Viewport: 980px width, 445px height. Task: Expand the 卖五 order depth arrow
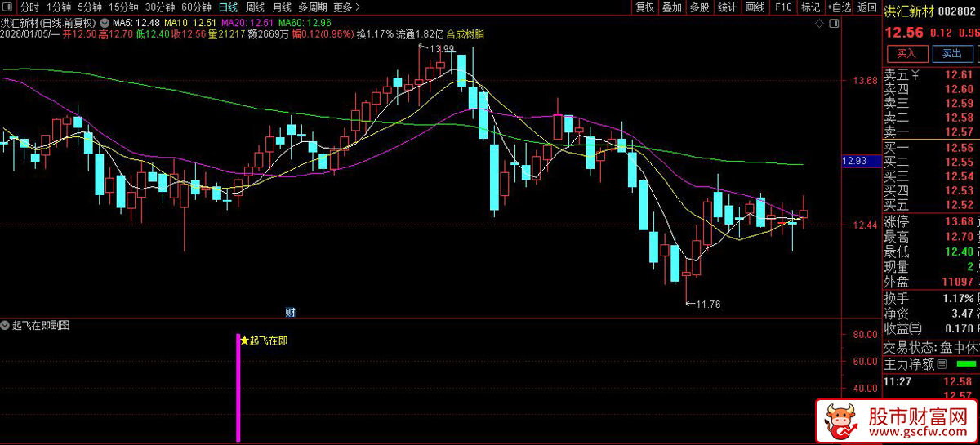point(915,76)
